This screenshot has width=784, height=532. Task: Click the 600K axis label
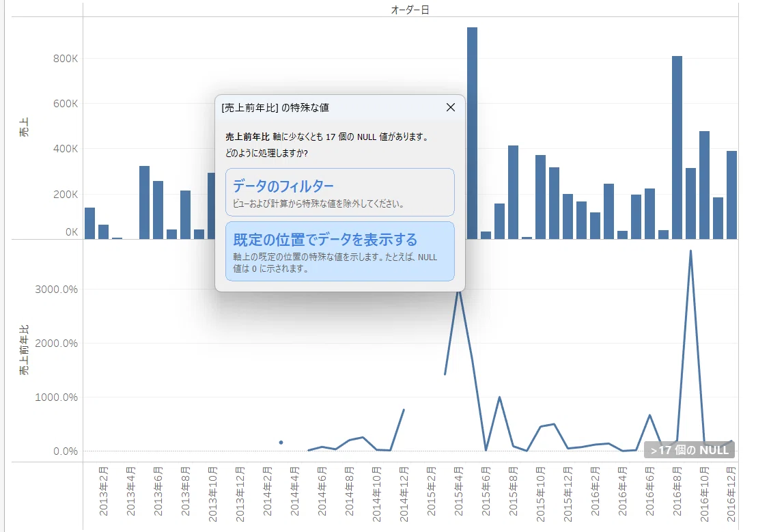click(66, 104)
